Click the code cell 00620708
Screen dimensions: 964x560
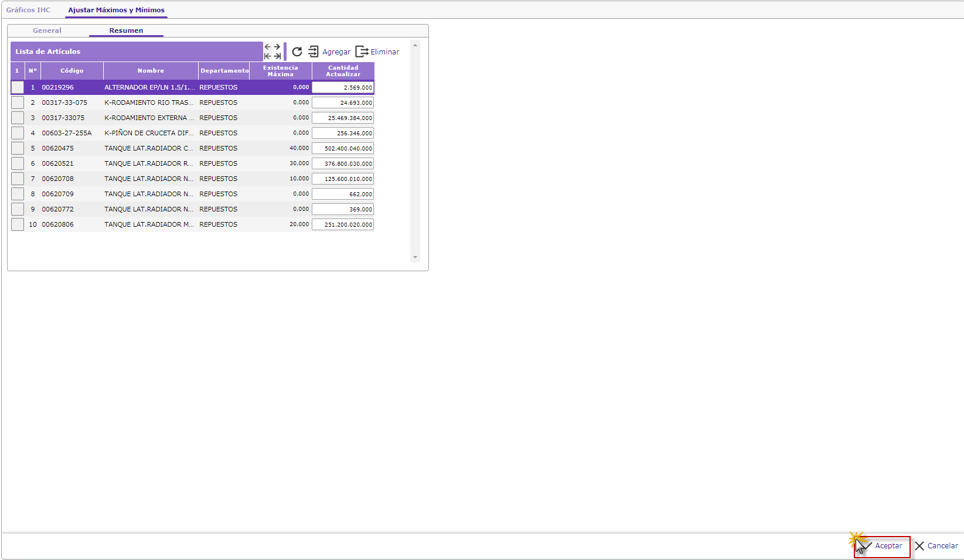pos(71,179)
